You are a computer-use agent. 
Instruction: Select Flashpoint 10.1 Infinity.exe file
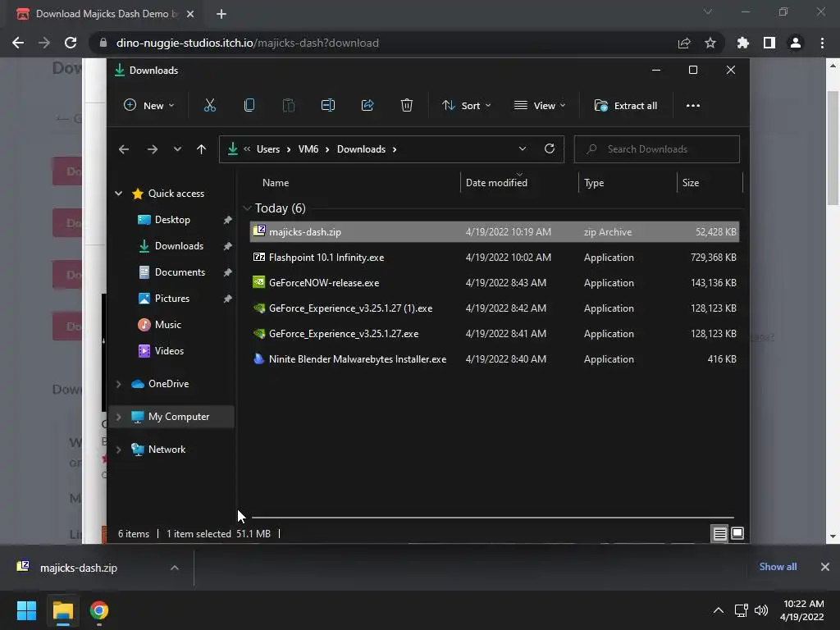[x=494, y=258]
